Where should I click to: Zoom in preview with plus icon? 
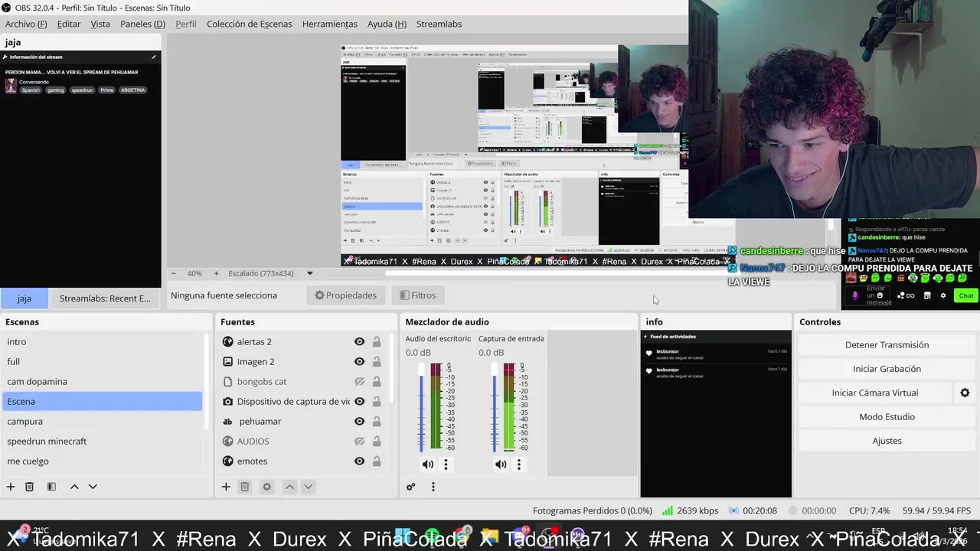tap(216, 273)
